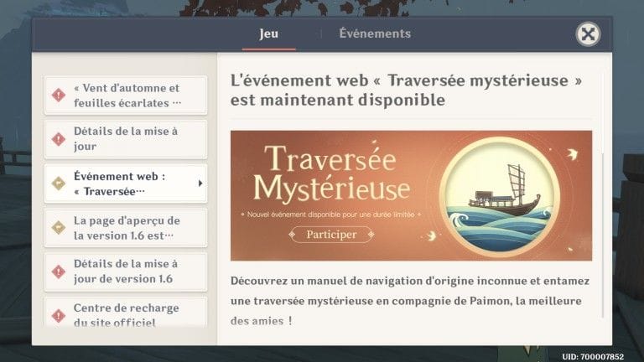Click red alert icon beside Détails de la mise à jour
This screenshot has width=644, height=362.
coord(59,139)
